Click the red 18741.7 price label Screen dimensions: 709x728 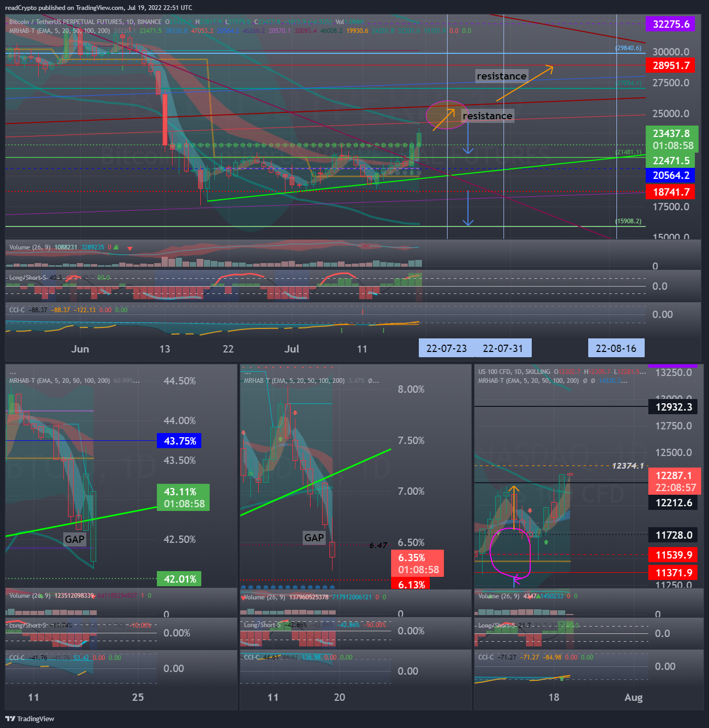tap(671, 192)
